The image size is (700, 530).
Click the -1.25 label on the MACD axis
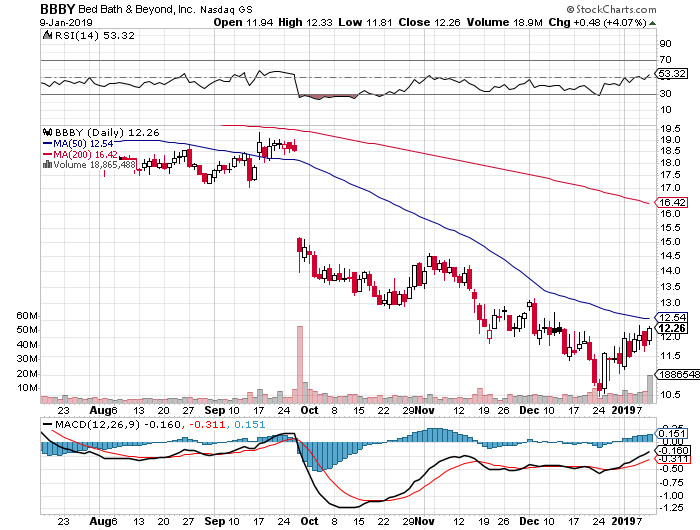coord(671,508)
